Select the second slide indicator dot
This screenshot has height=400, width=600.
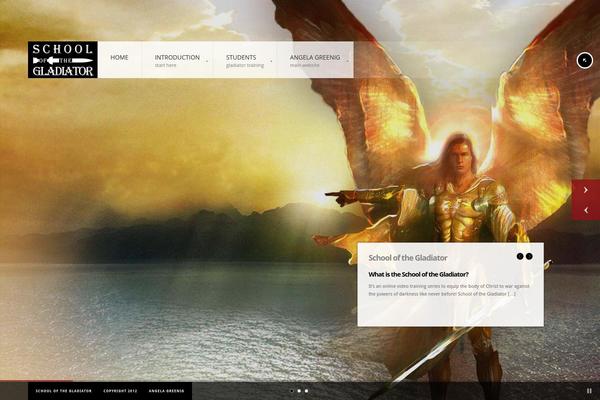click(x=299, y=391)
